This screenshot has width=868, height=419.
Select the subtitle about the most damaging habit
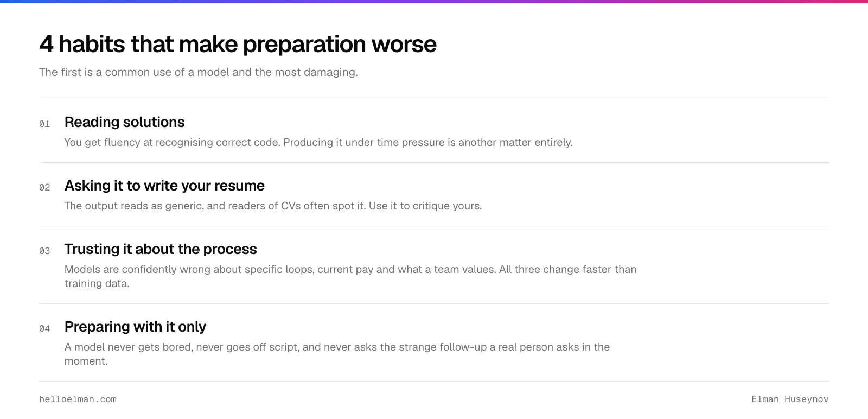tap(199, 72)
